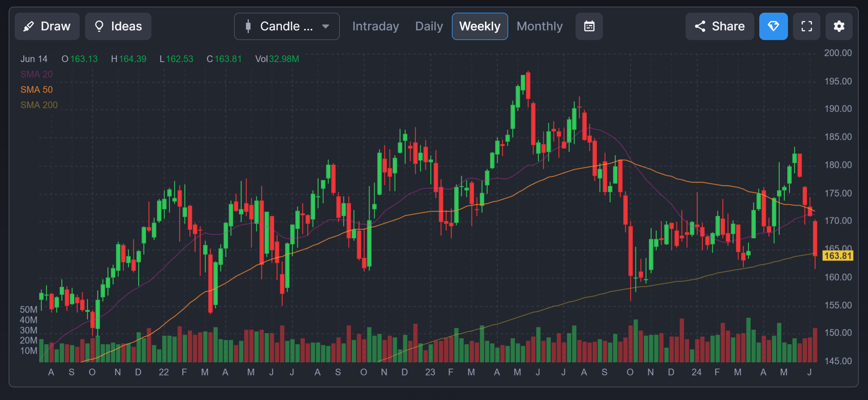
Task: Click the '24' year label on time axis
Action: 697,372
